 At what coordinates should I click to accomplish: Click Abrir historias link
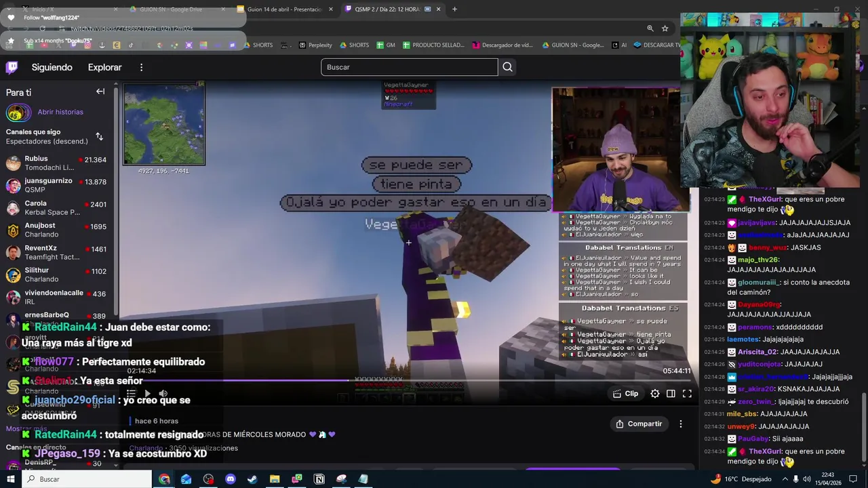click(60, 112)
